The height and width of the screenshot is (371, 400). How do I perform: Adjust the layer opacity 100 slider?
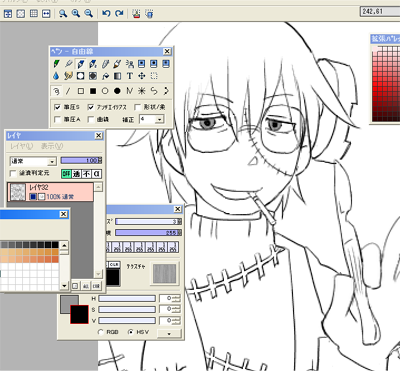(81, 161)
